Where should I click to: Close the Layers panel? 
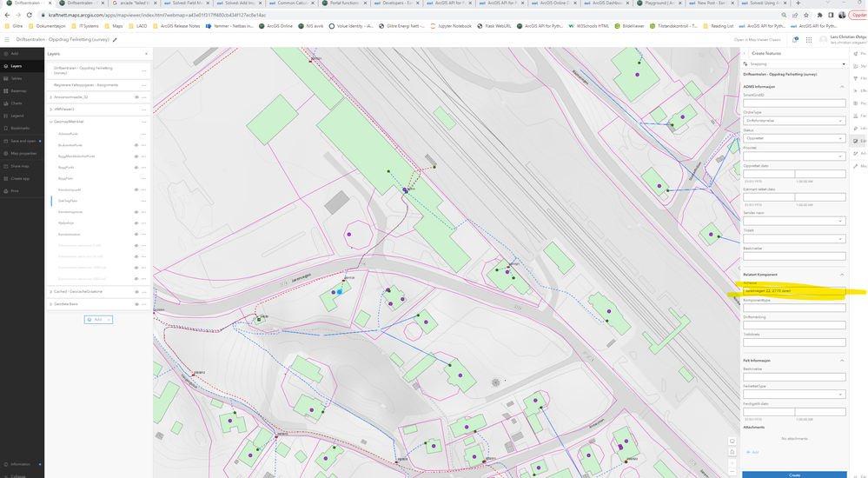click(146, 54)
